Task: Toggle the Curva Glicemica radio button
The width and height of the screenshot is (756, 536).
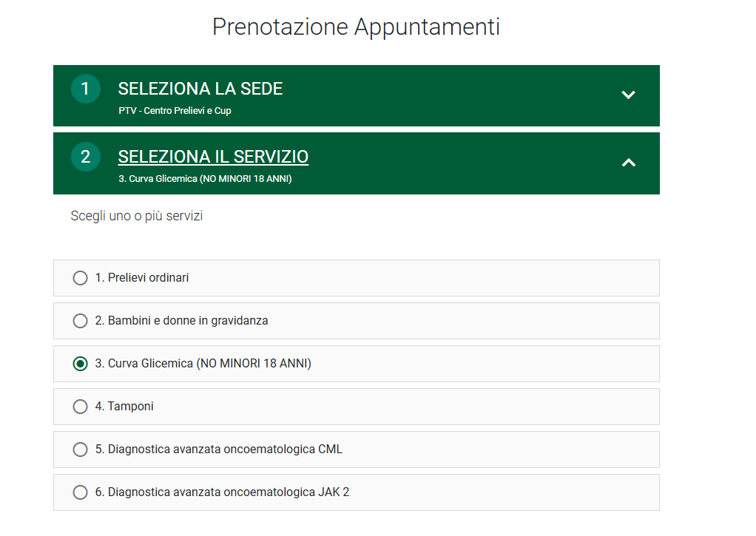Action: (80, 364)
